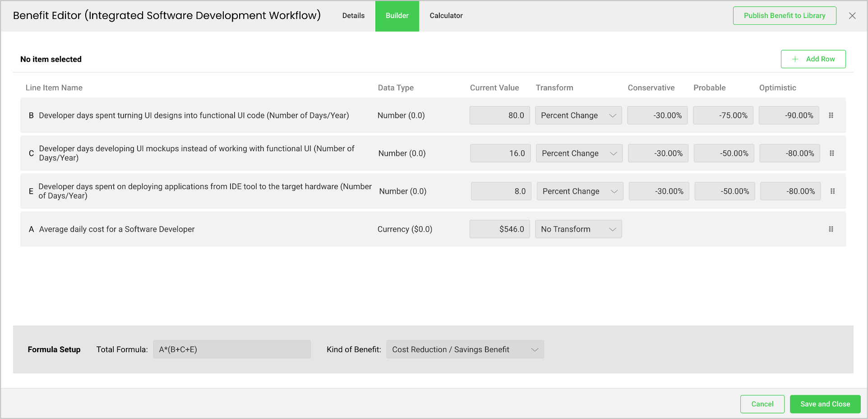Image resolution: width=868 pixels, height=419 pixels.
Task: Expand the Kind of Benefit dropdown
Action: pyautogui.click(x=465, y=349)
